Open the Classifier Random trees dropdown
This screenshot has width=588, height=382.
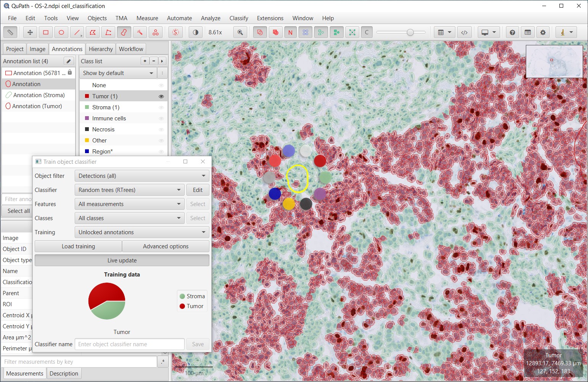point(130,190)
